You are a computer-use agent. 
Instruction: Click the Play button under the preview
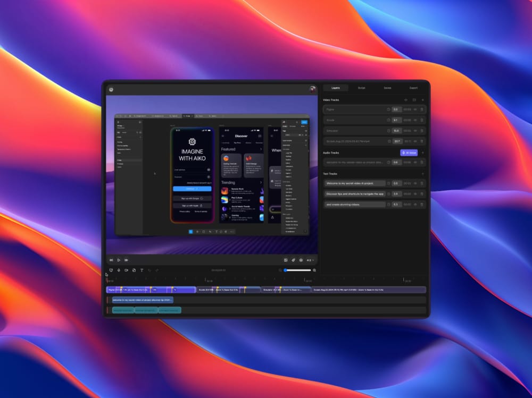(x=119, y=260)
